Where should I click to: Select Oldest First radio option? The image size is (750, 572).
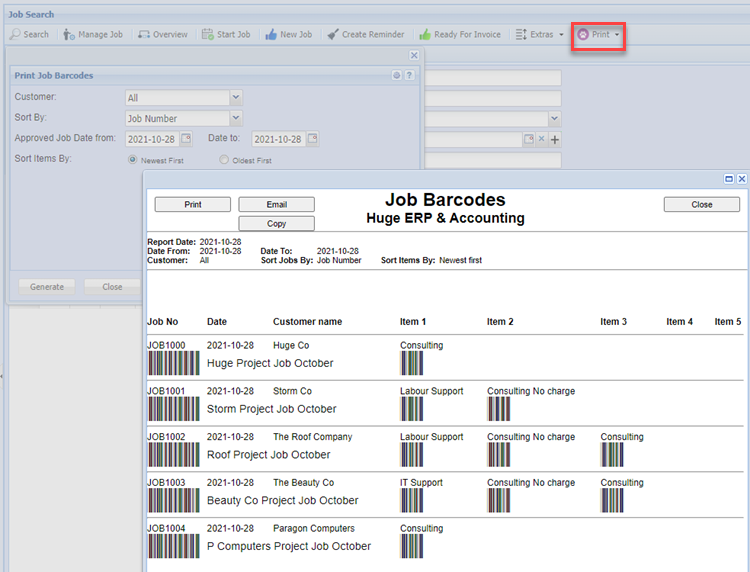(224, 160)
